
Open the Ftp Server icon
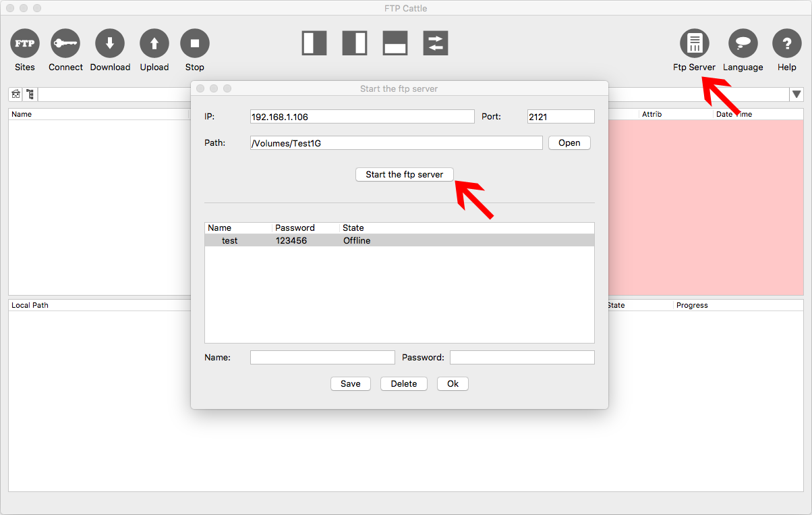click(x=694, y=43)
